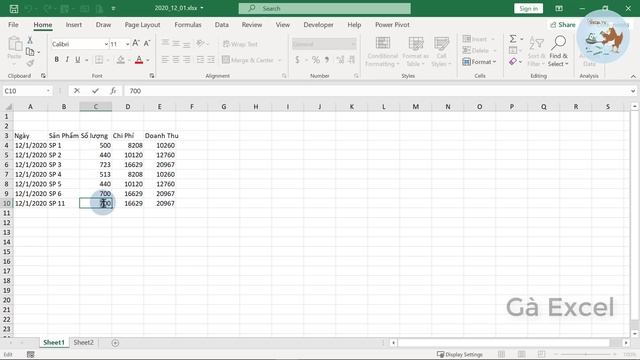
Task: Click the Insert Function fx icon
Action: 113,91
